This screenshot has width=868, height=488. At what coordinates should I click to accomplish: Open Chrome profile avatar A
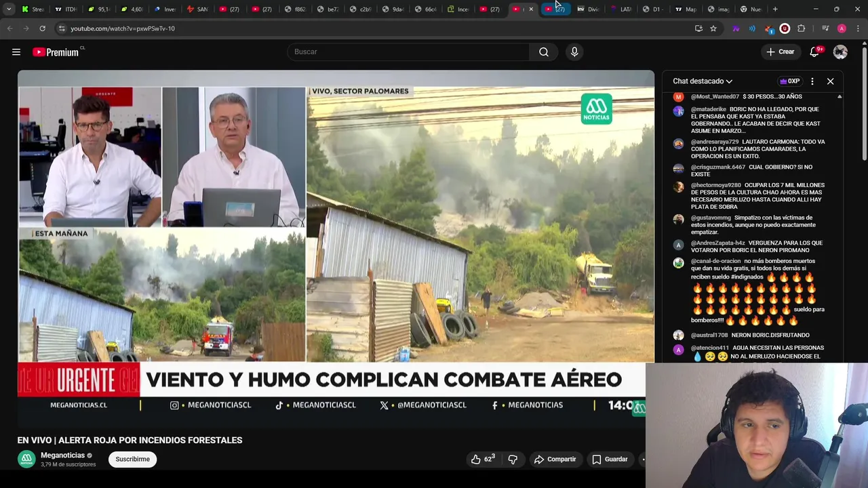pos(842,28)
